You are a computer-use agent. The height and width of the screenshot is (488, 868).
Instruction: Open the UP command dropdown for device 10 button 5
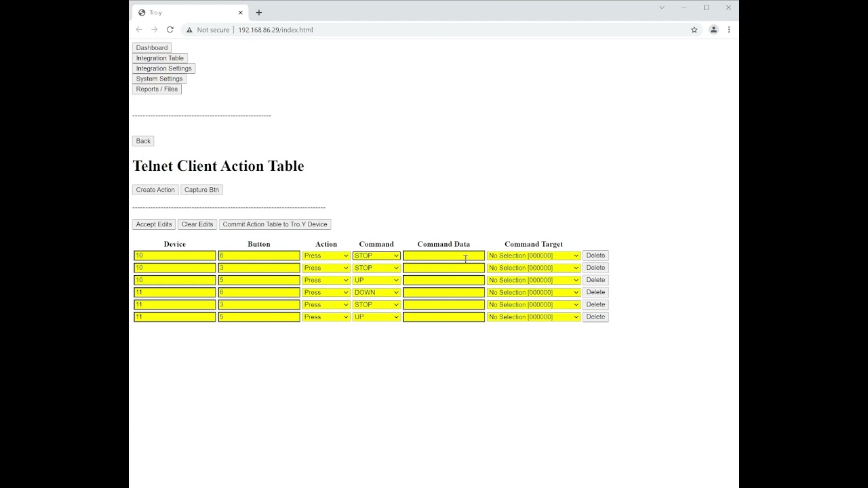[376, 280]
